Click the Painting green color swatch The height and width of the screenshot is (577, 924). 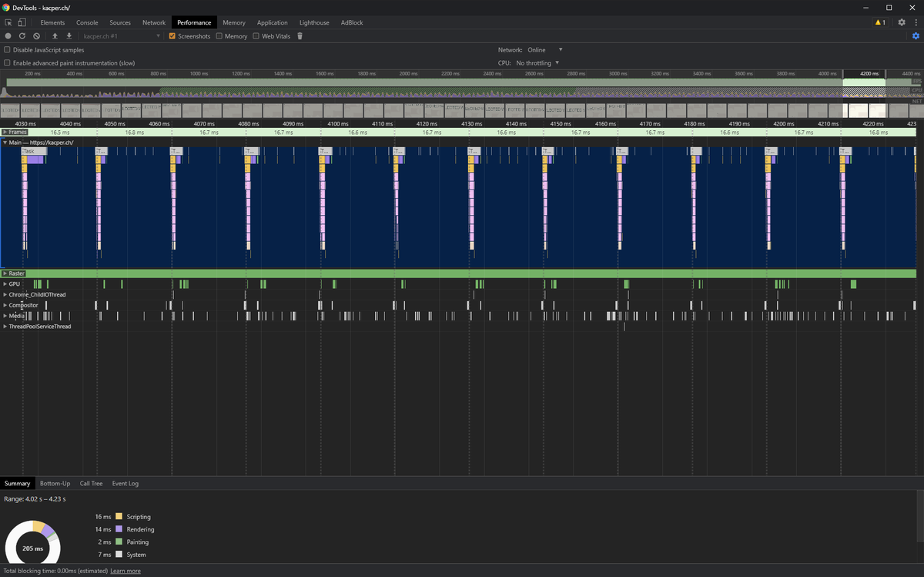coord(119,542)
